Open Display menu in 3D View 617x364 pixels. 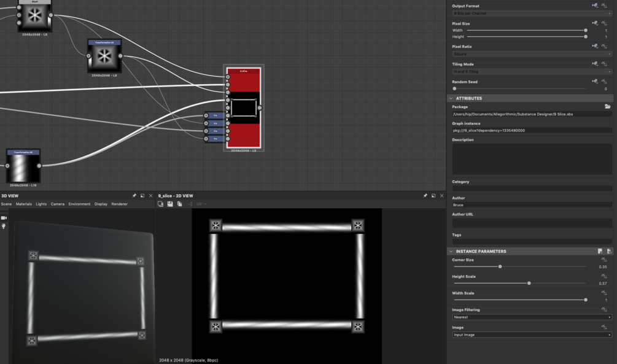click(x=101, y=204)
